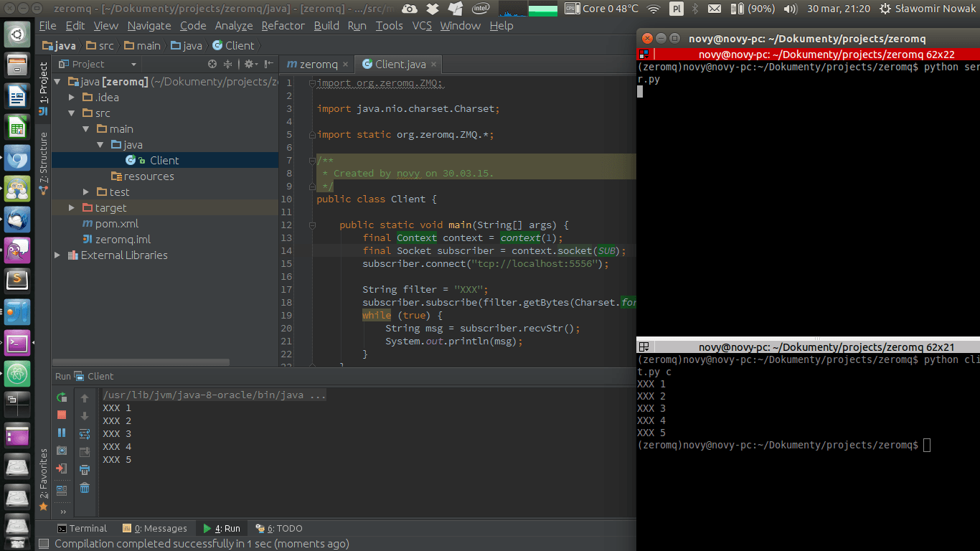The width and height of the screenshot is (980, 551).
Task: Click the dump threads camera icon
Action: click(x=62, y=451)
